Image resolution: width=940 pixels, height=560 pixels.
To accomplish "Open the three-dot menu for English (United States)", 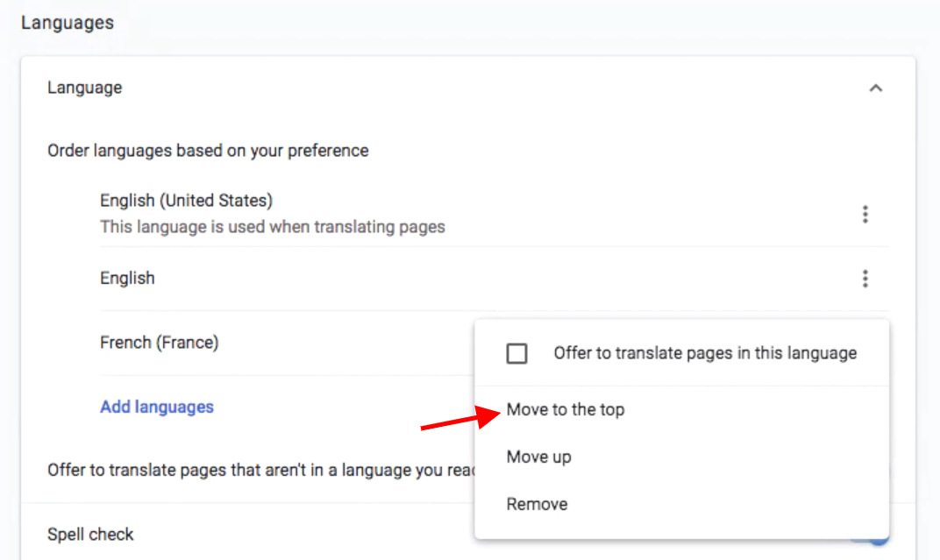I will tap(865, 214).
